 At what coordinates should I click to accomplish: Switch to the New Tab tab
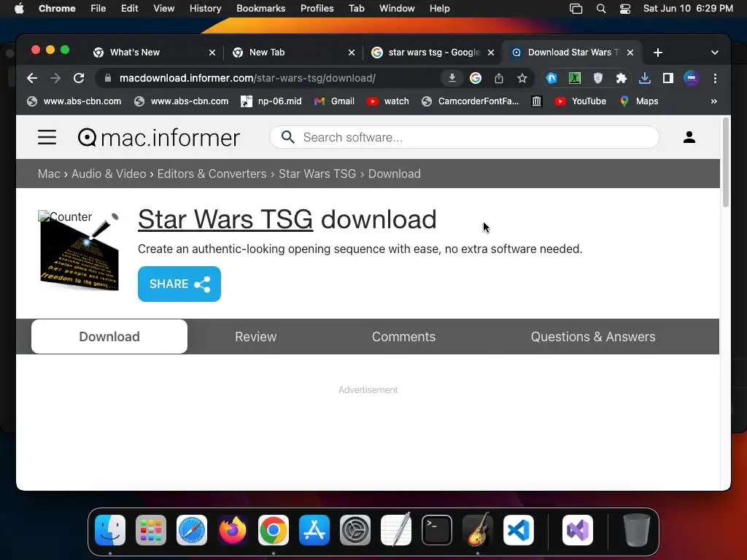pyautogui.click(x=293, y=52)
